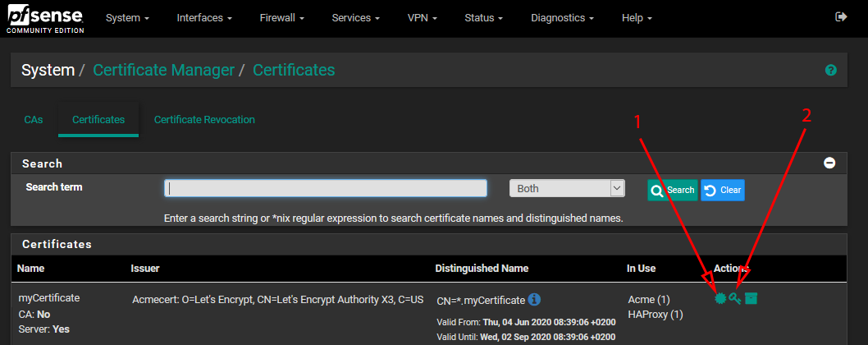Expand the System menu
Viewport: 868px width, 345px height.
127,18
